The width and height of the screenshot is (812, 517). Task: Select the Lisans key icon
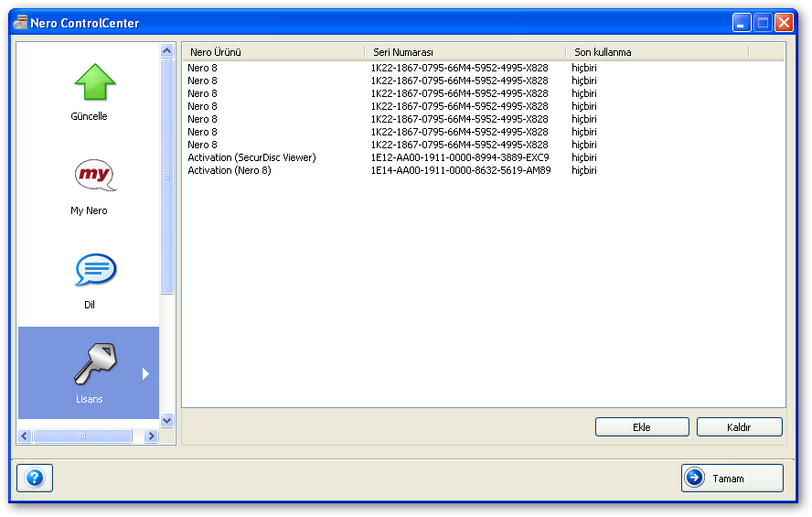pyautogui.click(x=95, y=363)
